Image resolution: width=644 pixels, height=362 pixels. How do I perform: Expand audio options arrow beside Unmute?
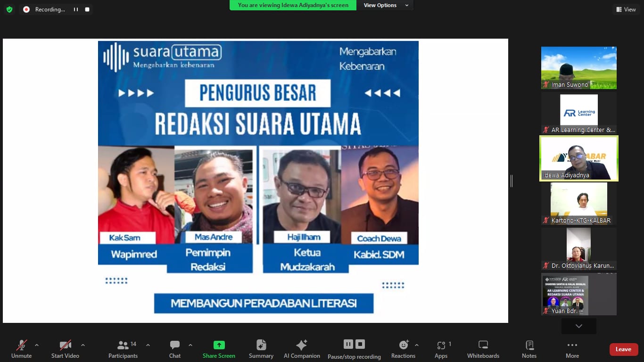click(37, 345)
